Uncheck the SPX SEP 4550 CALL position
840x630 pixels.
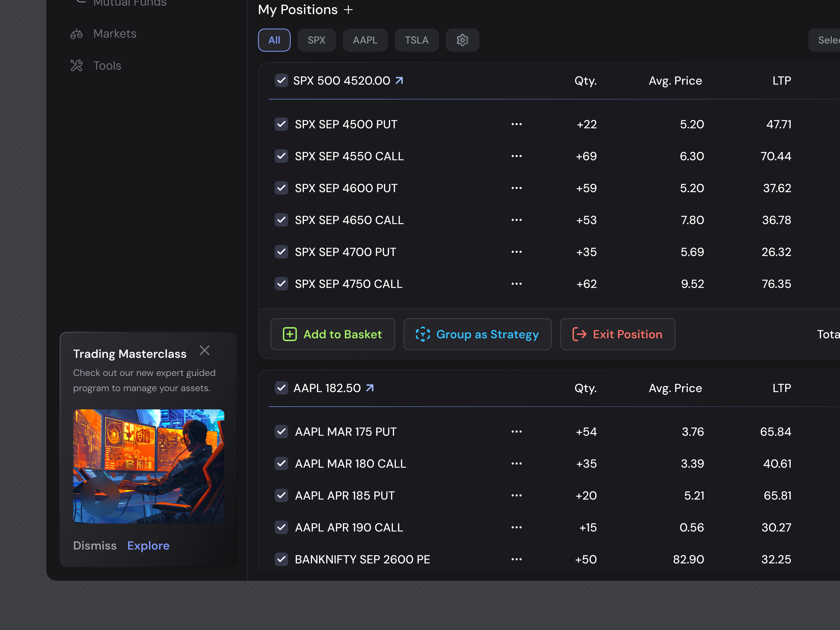281,156
